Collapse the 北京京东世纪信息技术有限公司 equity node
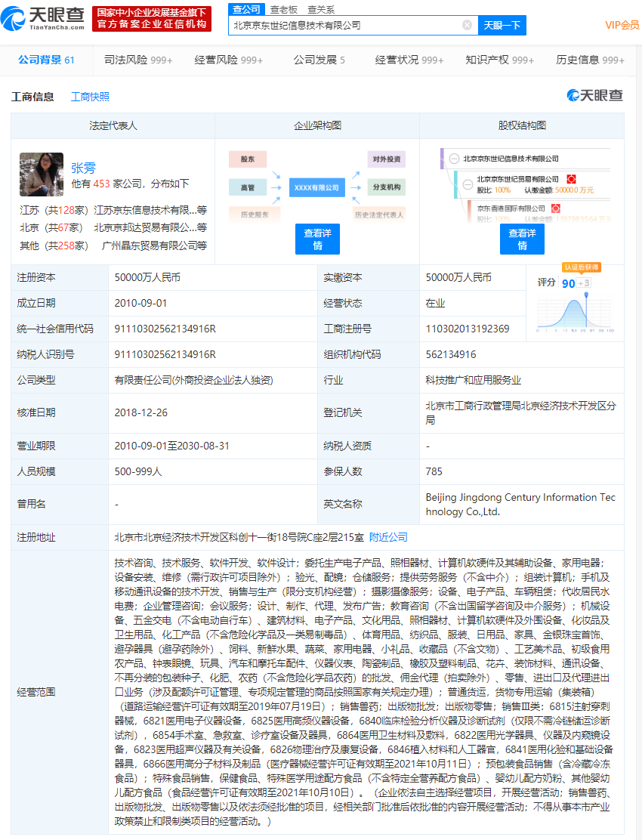This screenshot has width=642, height=840. click(x=453, y=159)
